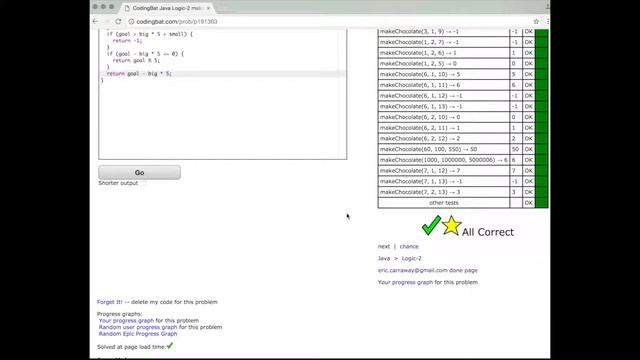Click the yellow star beside All Correct
Screen dimensions: 640x360
[451, 225]
